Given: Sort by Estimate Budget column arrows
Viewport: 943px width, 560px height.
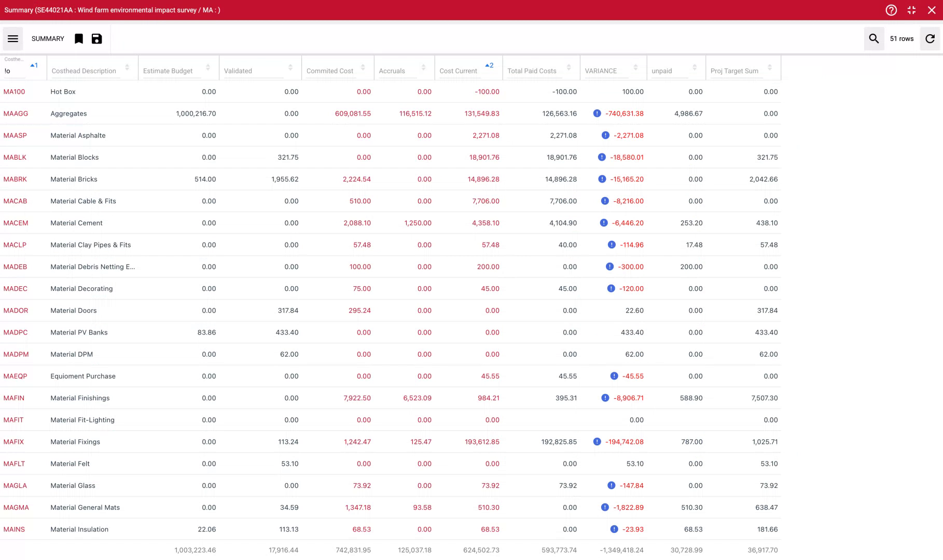Looking at the screenshot, I should (208, 68).
